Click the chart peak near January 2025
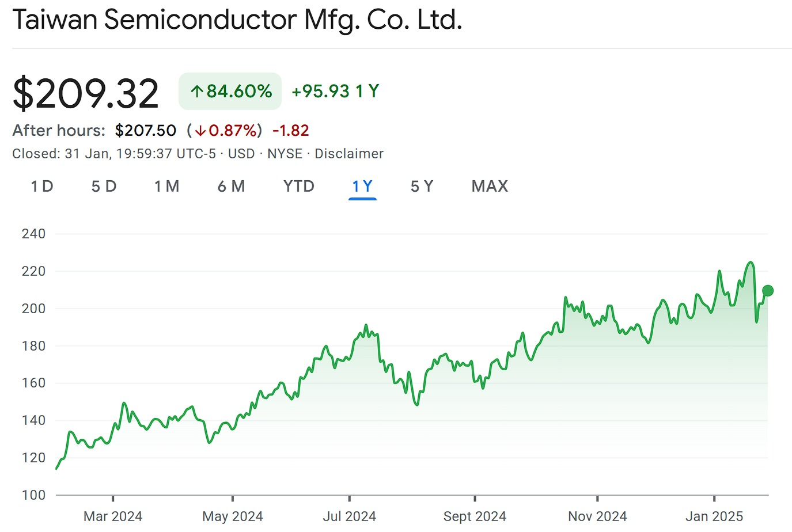Screen dimensions: 792x532 [751, 262]
